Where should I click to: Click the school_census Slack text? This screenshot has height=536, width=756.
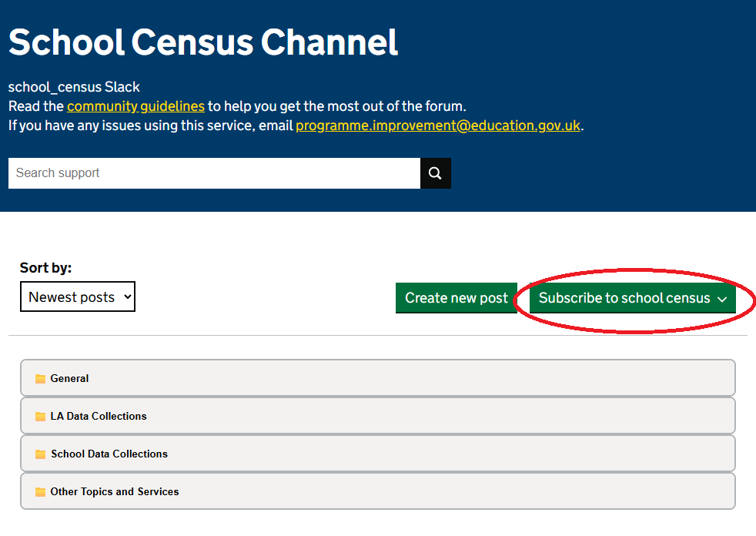(74, 87)
